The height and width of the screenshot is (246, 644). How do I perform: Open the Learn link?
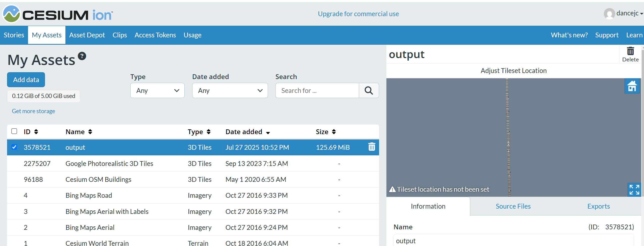(x=634, y=35)
